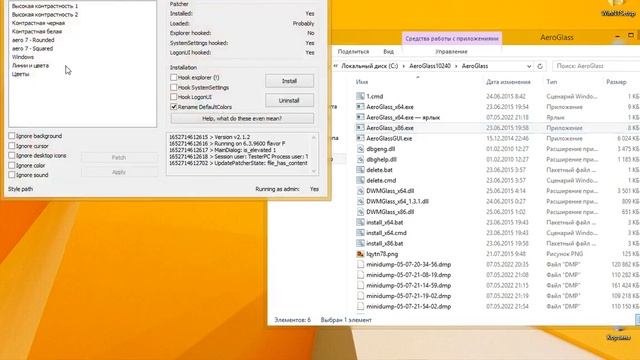Select the Контрастная белая style
This screenshot has height=360, width=640.
pos(37,31)
